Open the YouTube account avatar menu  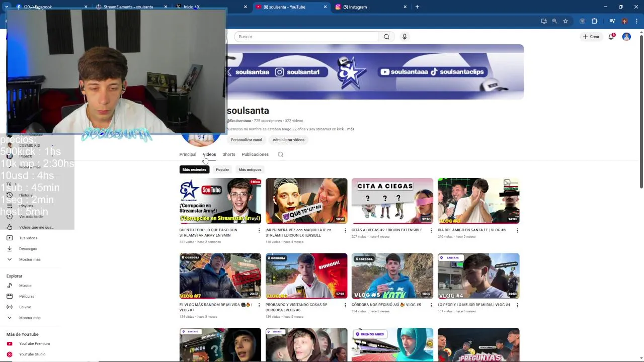point(626,37)
